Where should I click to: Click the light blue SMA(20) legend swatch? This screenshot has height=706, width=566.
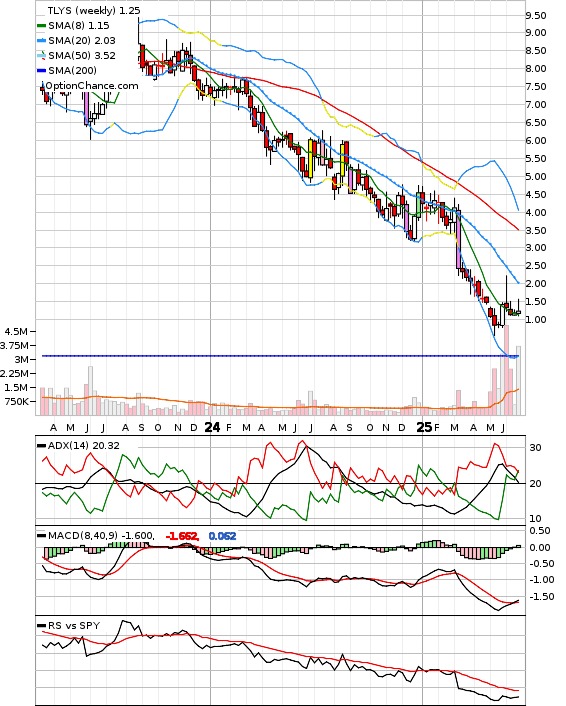click(41, 41)
